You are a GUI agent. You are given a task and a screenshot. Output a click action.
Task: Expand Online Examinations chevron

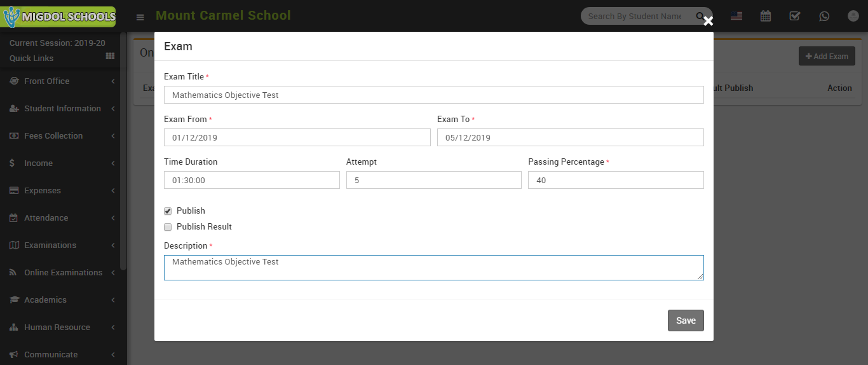(x=112, y=273)
